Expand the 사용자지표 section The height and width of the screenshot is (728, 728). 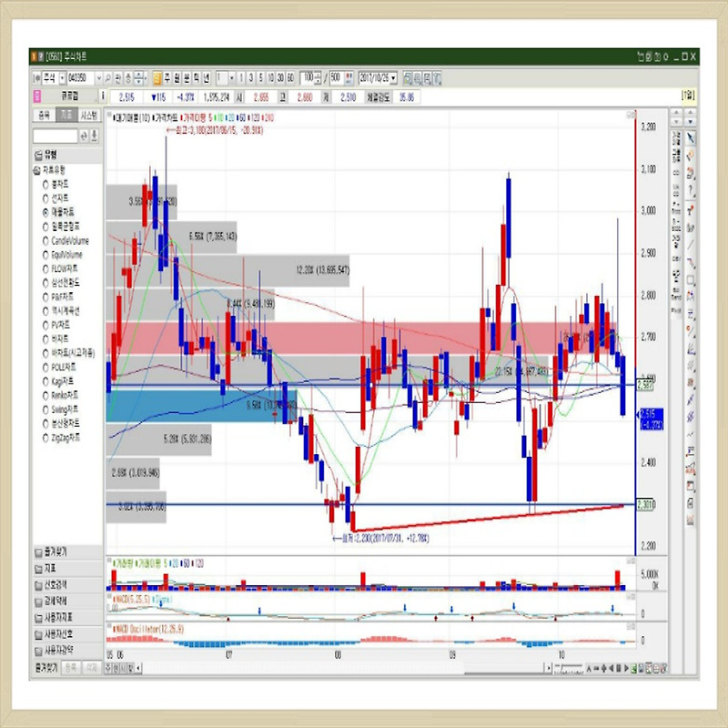tap(67, 618)
